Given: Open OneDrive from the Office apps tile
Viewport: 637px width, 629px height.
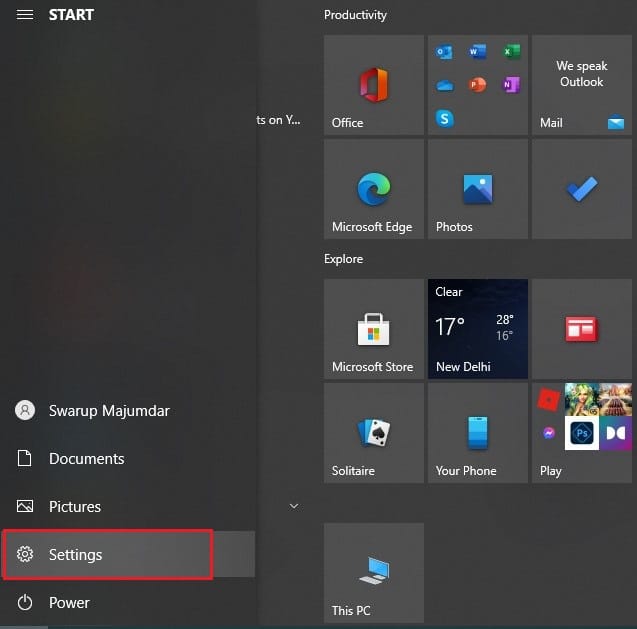Looking at the screenshot, I should [444, 85].
